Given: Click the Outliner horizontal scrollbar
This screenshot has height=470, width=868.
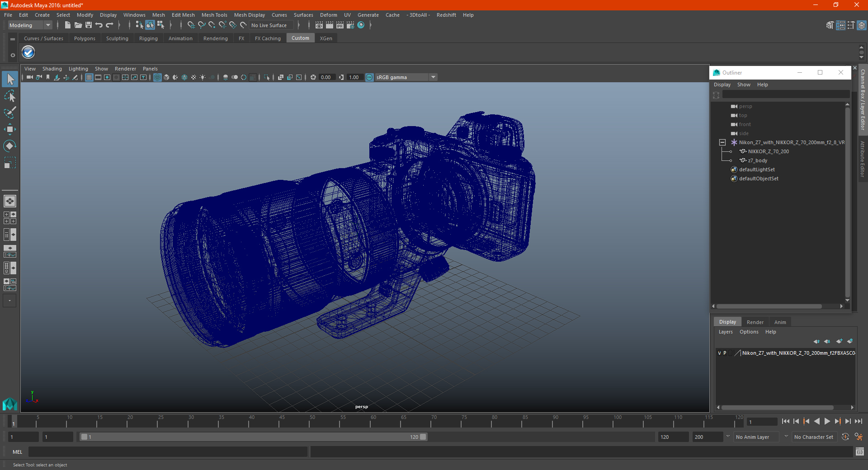Looking at the screenshot, I should coord(769,306).
